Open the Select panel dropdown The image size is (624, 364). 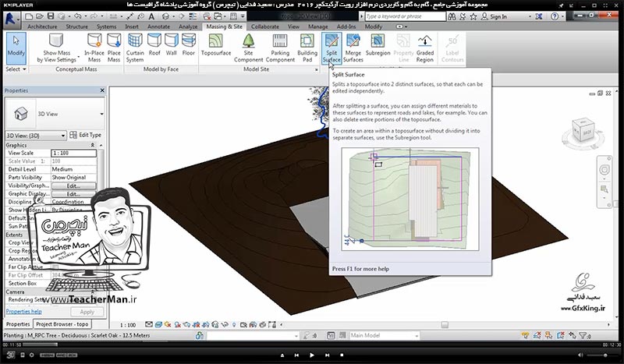coord(16,69)
